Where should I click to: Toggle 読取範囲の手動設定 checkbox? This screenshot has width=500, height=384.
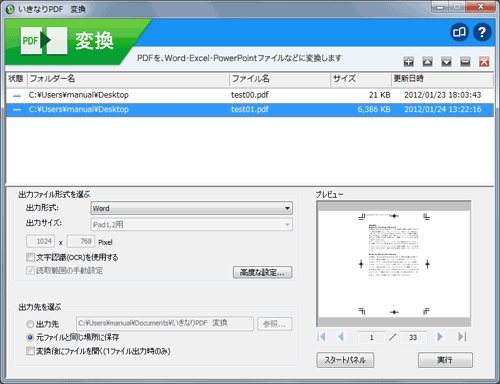pos(30,270)
